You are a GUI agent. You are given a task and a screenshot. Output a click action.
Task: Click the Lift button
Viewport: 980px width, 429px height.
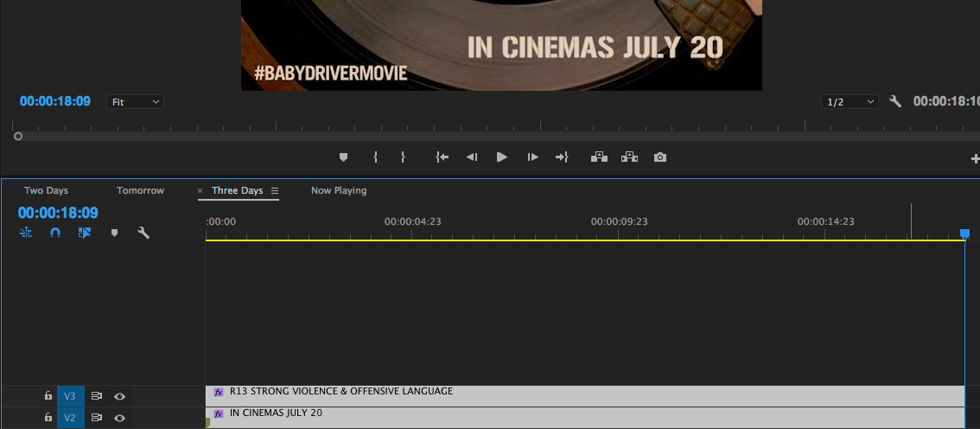[600, 157]
